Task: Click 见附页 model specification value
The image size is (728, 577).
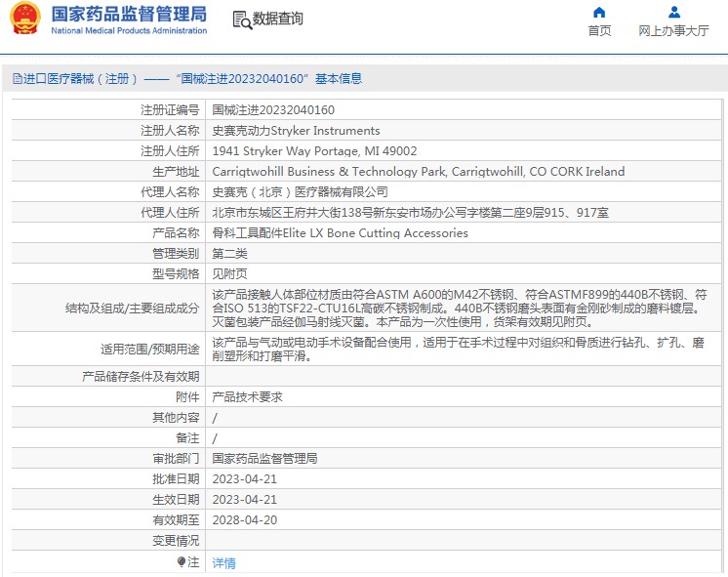Action: (x=230, y=273)
